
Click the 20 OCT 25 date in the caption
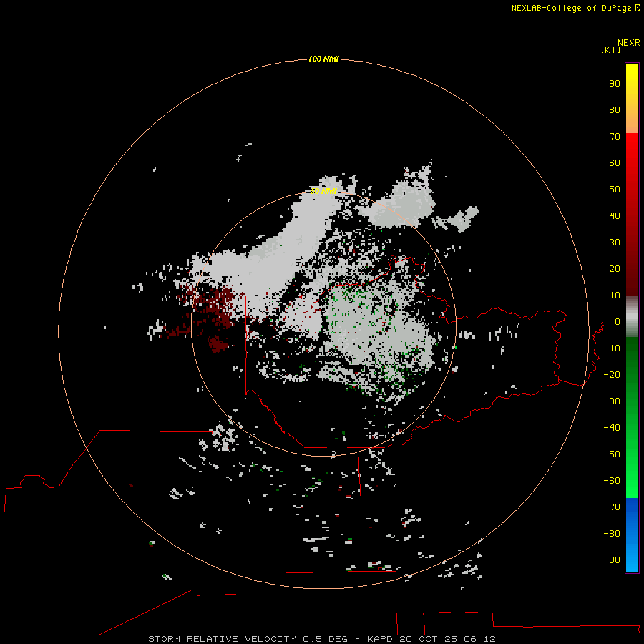(429, 639)
